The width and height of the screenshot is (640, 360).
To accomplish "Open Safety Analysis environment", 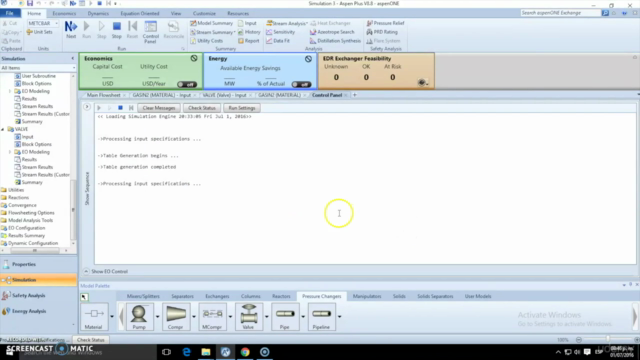I will click(x=38, y=296).
